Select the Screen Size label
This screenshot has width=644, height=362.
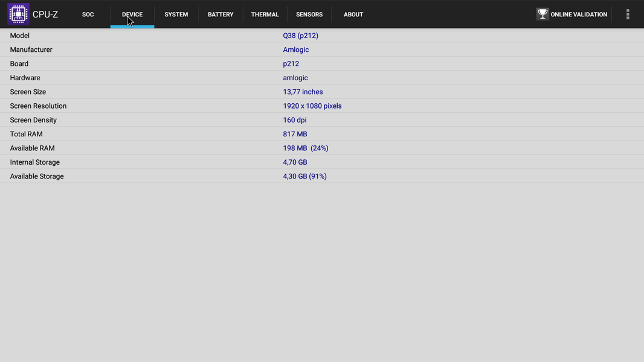click(28, 92)
